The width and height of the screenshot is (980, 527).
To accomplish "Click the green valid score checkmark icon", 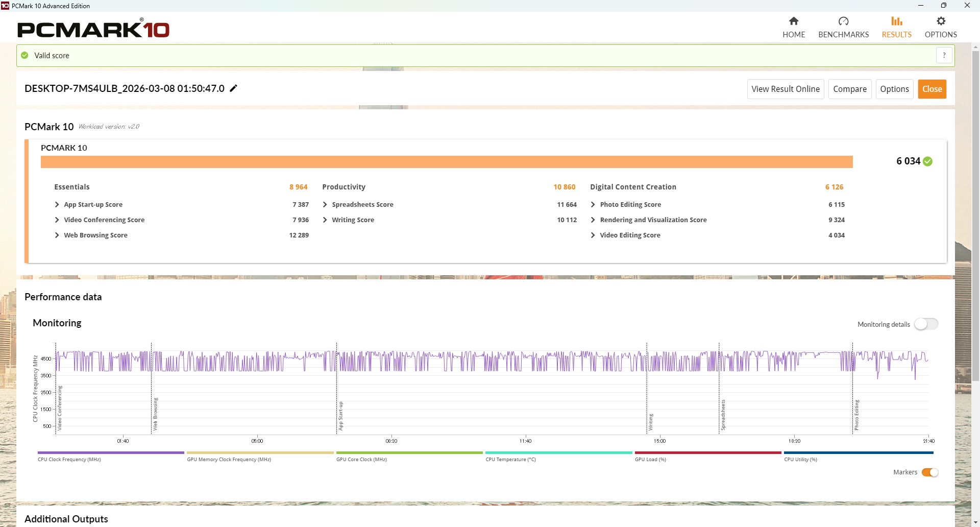I will point(24,55).
